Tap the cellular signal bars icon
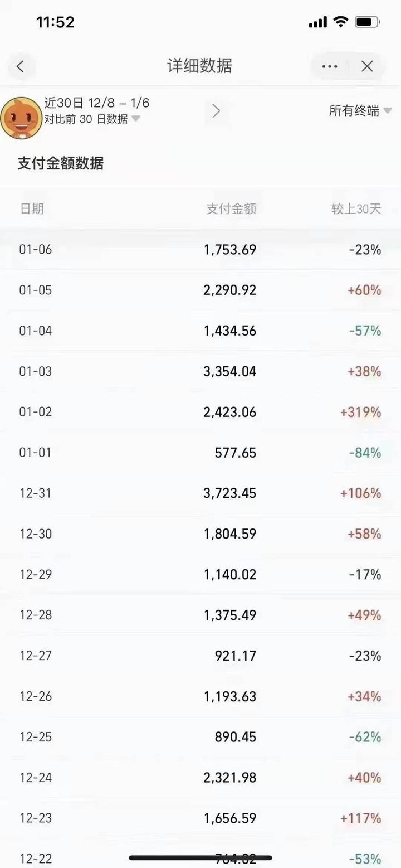401x868 pixels. tap(317, 22)
